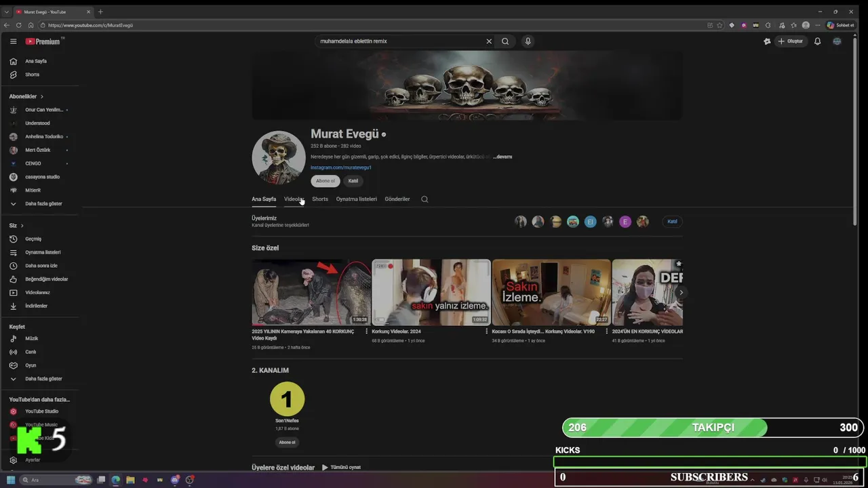This screenshot has width=868, height=488.
Task: Switch to the Gönderiler tab
Action: pos(397,199)
